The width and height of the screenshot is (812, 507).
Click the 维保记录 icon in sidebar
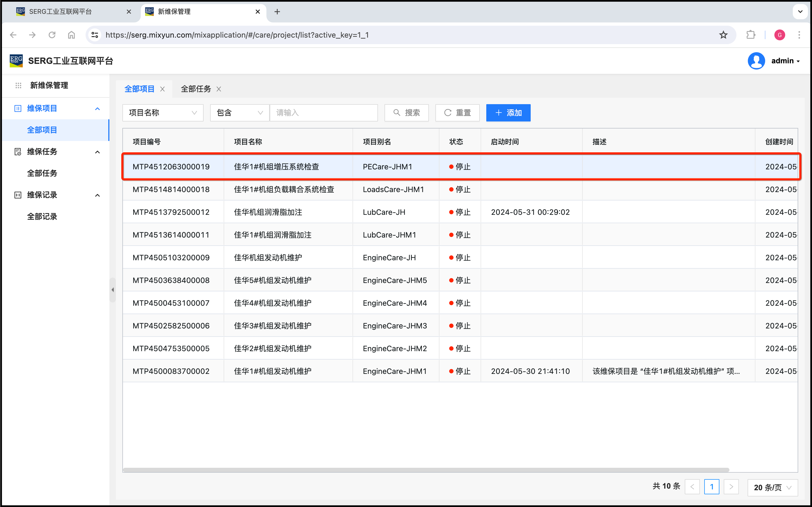[18, 195]
